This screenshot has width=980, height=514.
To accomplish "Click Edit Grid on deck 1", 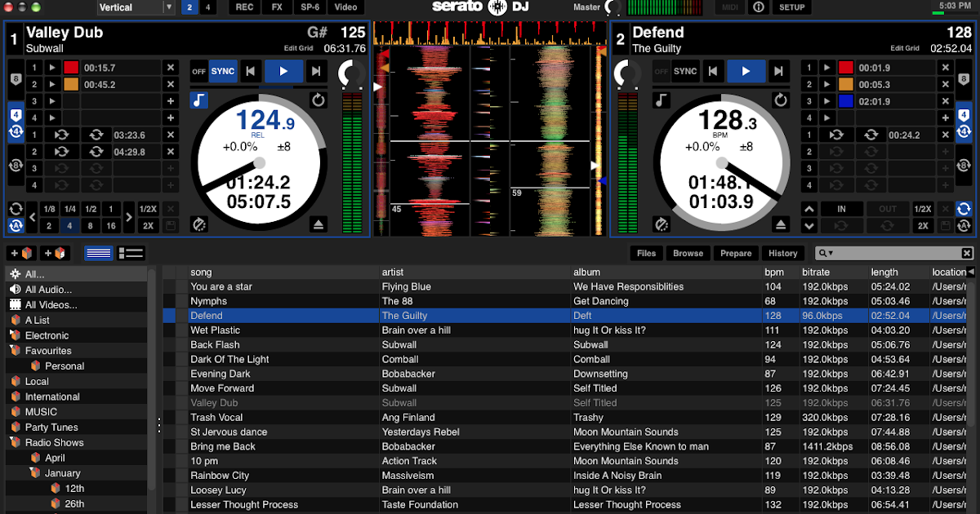I will (x=299, y=49).
